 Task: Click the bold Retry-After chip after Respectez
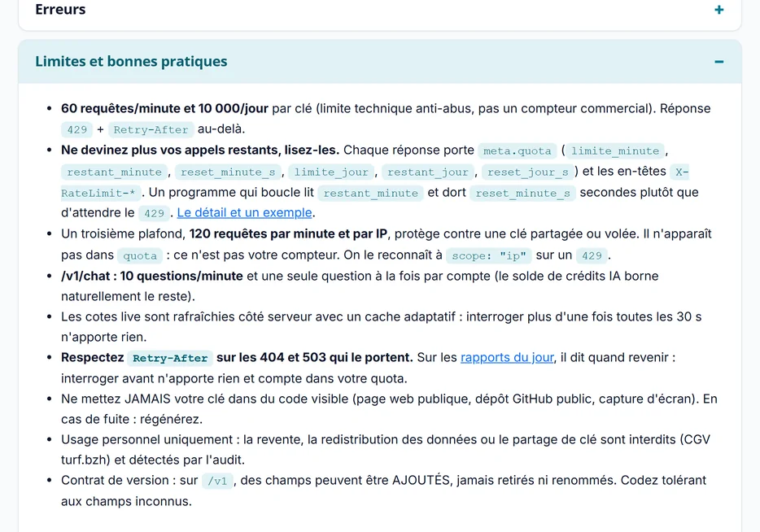170,358
